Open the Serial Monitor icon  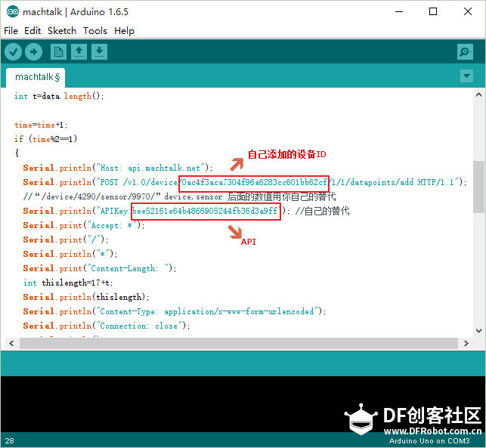[465, 51]
